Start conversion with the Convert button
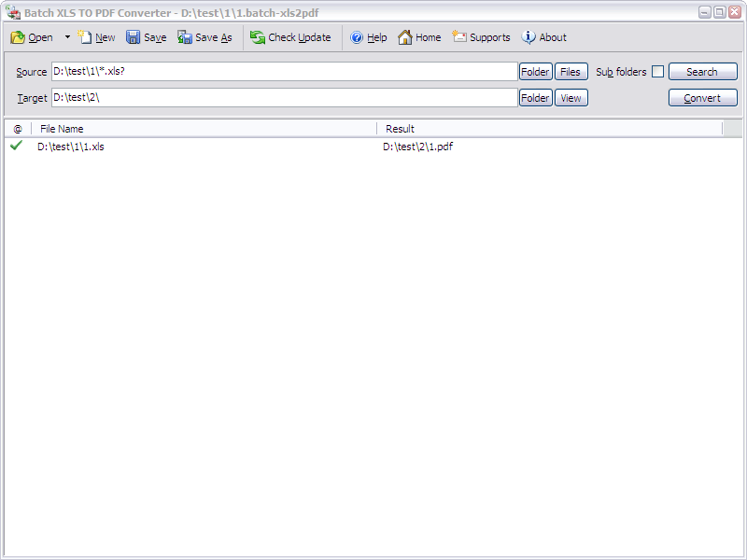Image resolution: width=747 pixels, height=560 pixels. 702,97
